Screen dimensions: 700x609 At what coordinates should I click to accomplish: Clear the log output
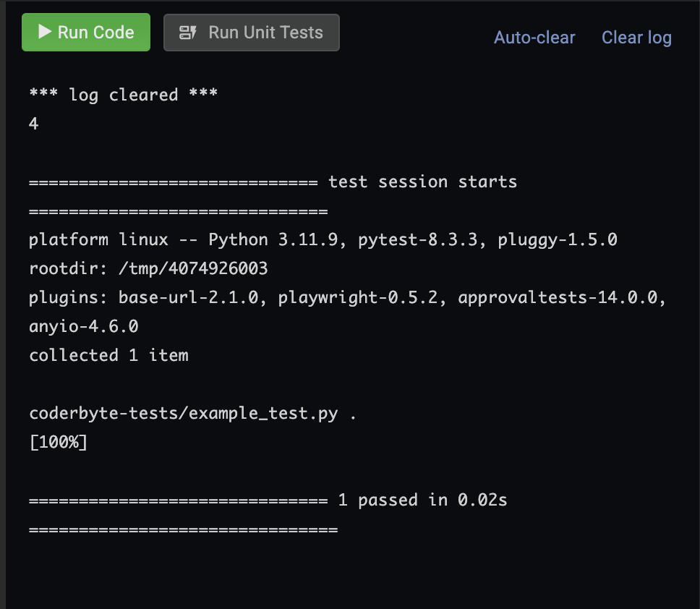[636, 38]
